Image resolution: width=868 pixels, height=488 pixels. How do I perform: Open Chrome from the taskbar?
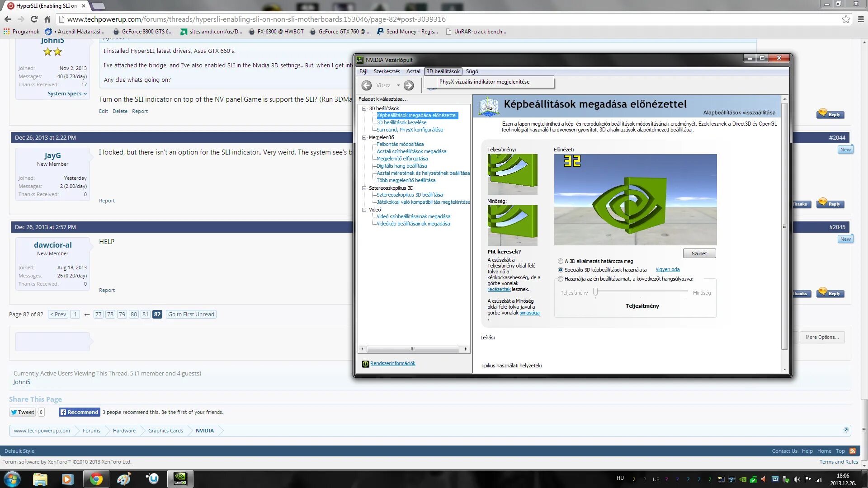[x=96, y=479]
